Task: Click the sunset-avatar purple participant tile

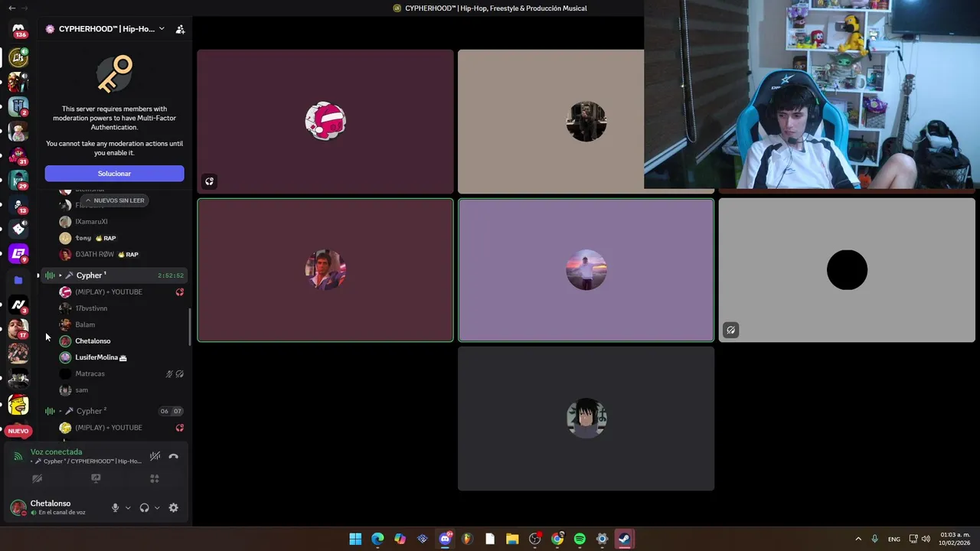Action: [x=586, y=270]
